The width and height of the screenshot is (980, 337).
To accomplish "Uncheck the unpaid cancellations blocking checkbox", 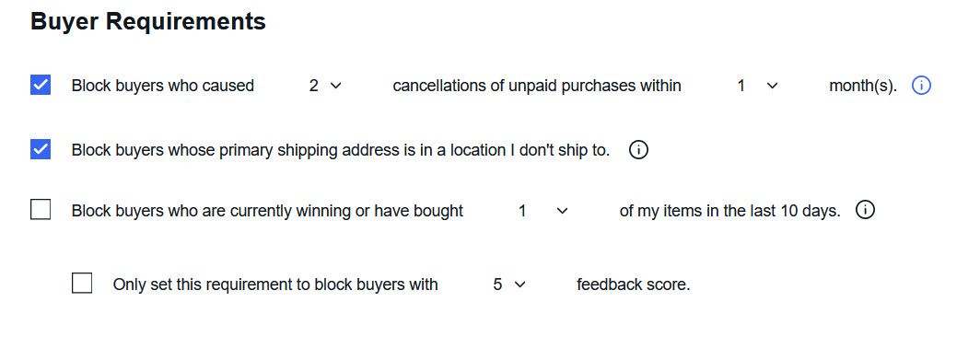I will (41, 85).
